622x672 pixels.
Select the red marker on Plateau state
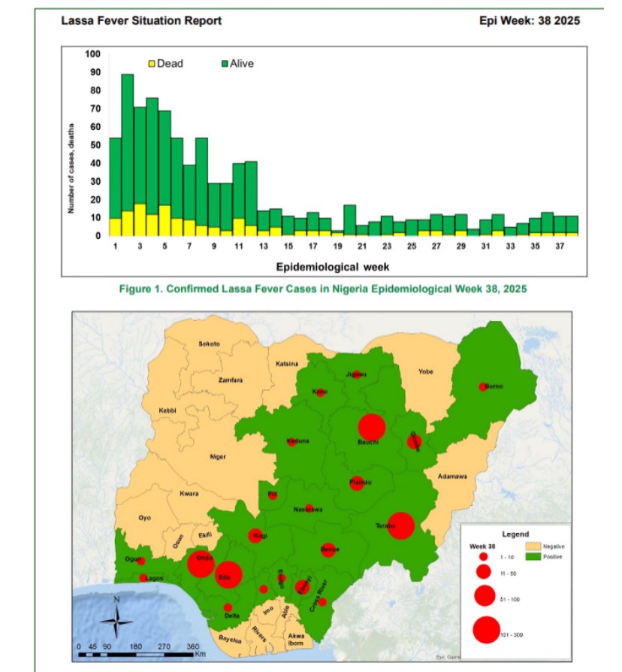point(357,483)
